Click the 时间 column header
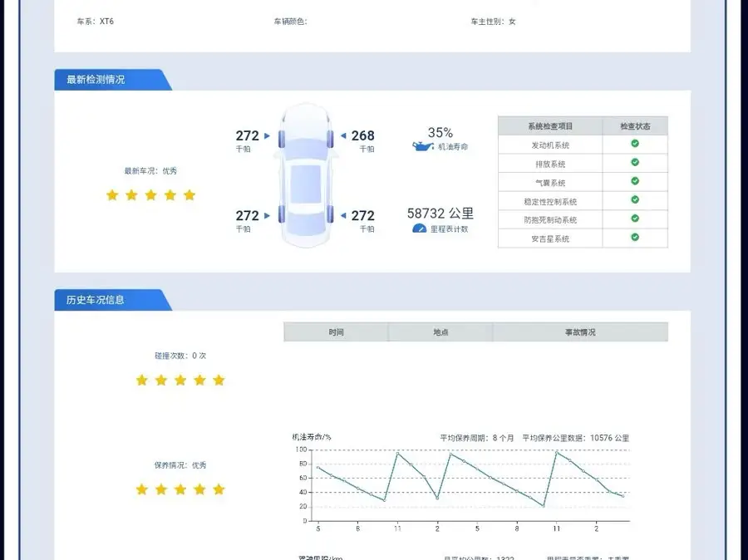 tap(336, 332)
